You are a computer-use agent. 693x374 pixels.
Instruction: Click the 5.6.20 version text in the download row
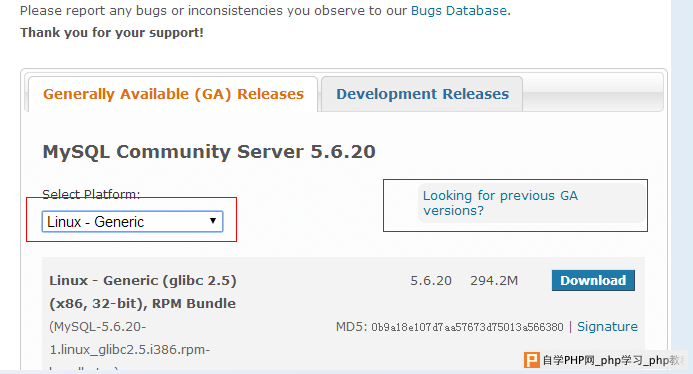tap(431, 281)
